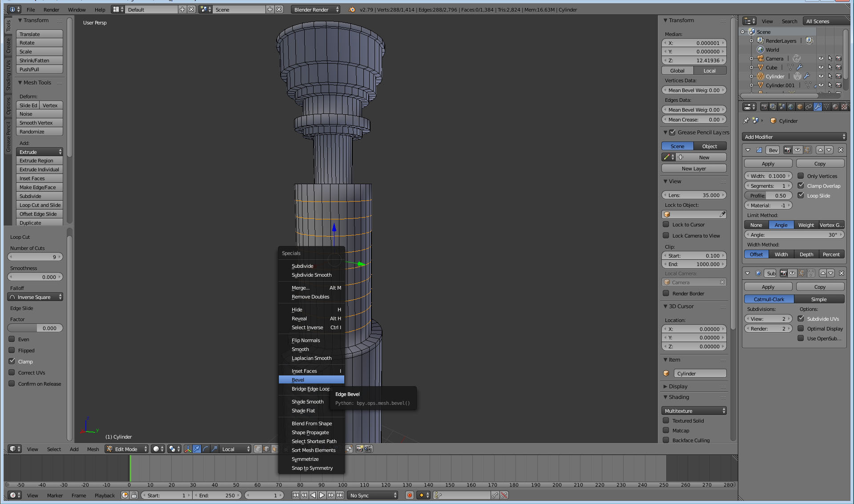The width and height of the screenshot is (854, 504).
Task: Select the Catmull-Clark subdivision type
Action: click(x=769, y=299)
